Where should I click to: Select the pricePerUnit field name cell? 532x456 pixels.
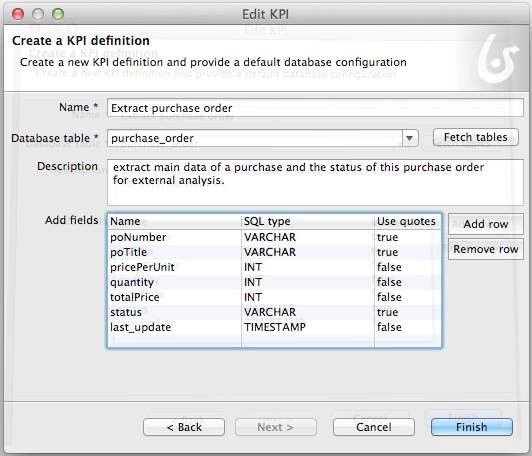point(174,267)
